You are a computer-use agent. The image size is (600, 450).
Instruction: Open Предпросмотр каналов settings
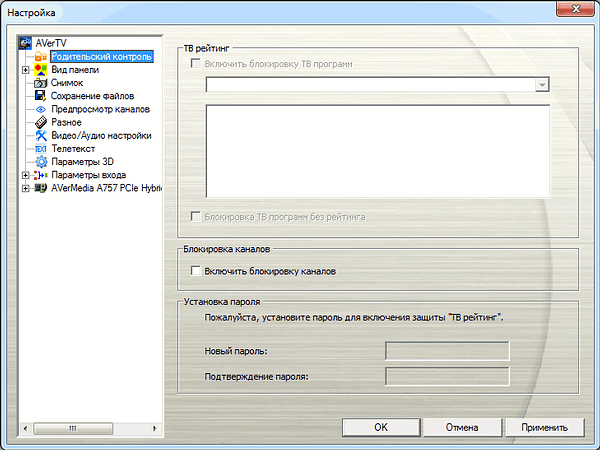coord(101,109)
